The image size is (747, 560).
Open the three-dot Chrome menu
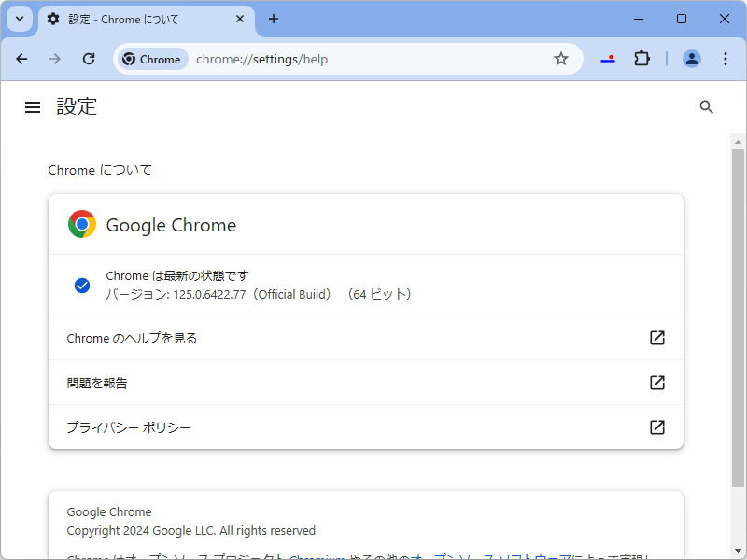[726, 58]
